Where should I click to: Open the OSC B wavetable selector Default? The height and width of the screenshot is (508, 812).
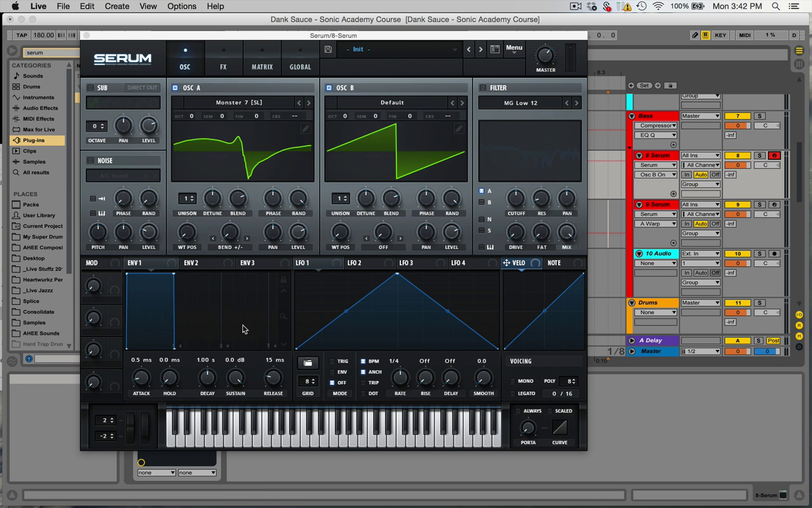[x=392, y=103]
